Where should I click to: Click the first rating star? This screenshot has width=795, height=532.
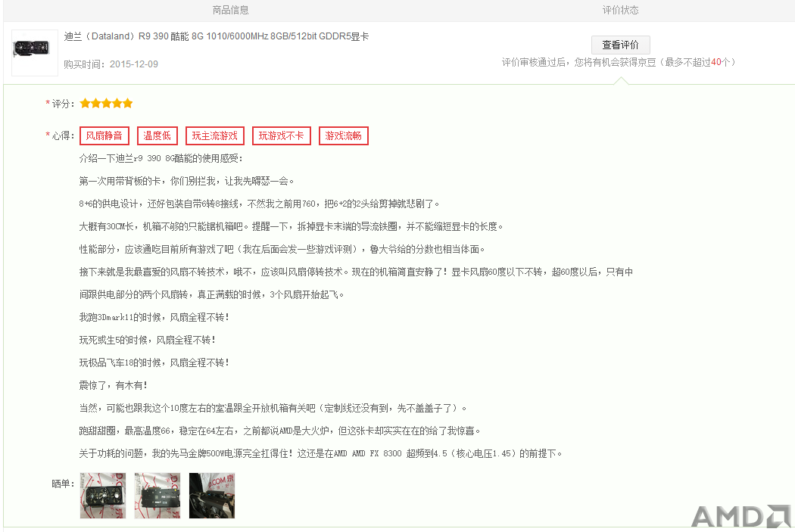click(85, 104)
